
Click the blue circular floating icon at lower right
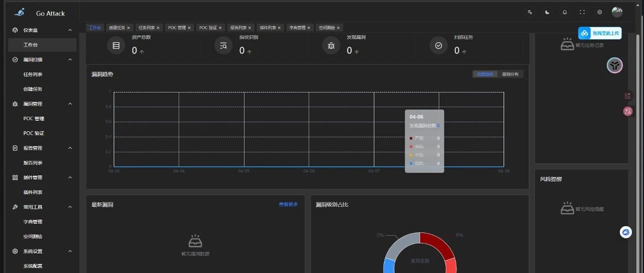[625, 232]
